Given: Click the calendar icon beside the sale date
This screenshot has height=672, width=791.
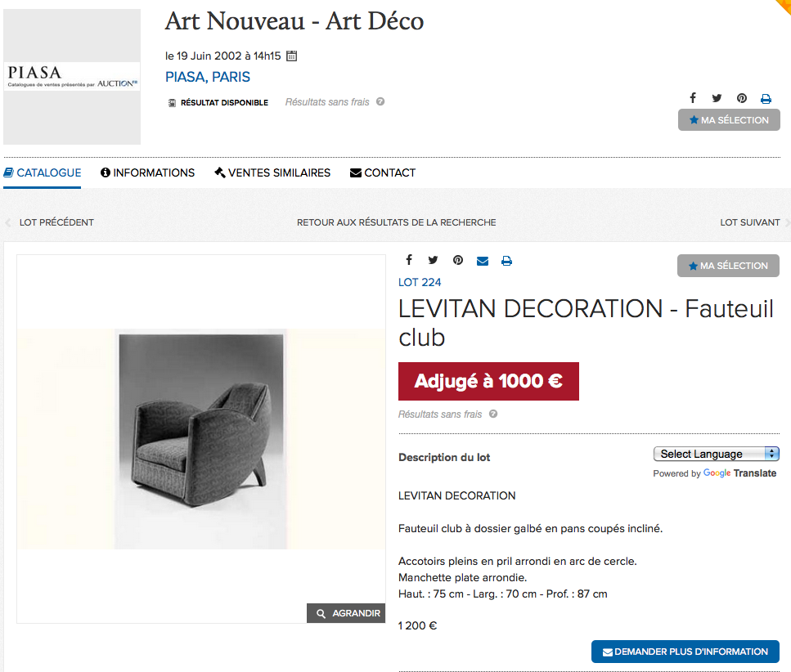Looking at the screenshot, I should pyautogui.click(x=292, y=56).
